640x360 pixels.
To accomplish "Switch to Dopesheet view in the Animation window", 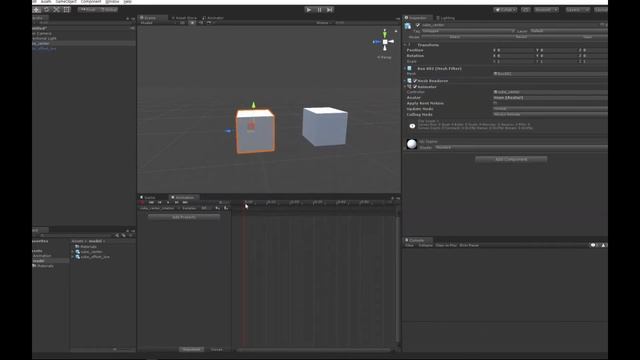I will click(x=191, y=350).
